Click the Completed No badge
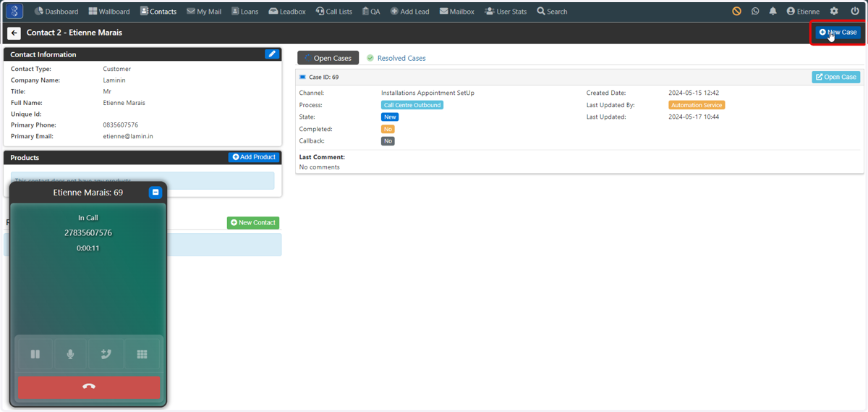Image resolution: width=868 pixels, height=412 pixels. (388, 129)
